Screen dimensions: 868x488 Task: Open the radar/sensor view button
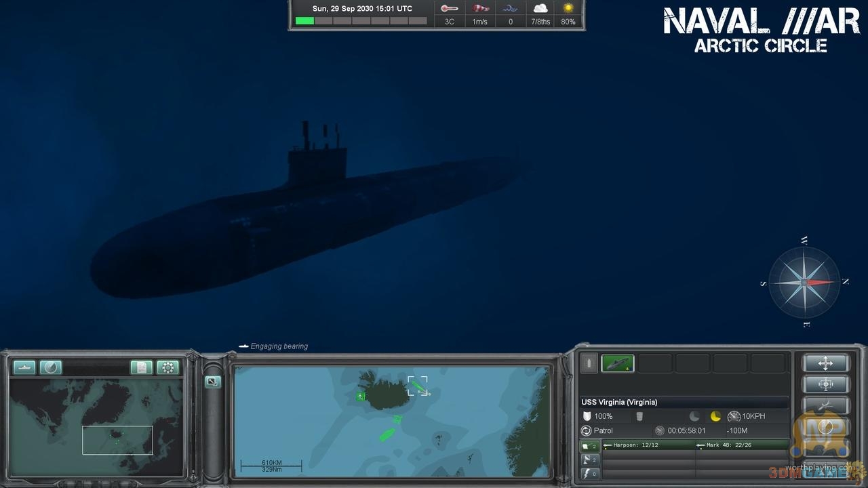[x=51, y=367]
